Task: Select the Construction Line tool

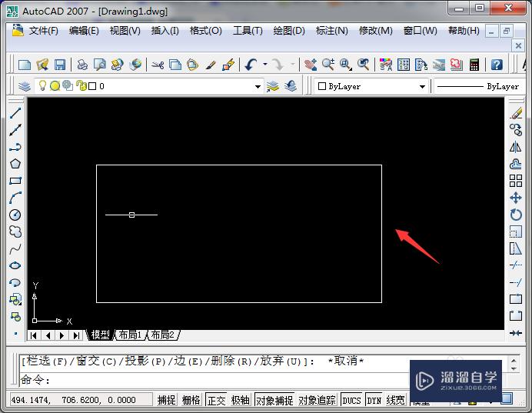Action: [15, 130]
